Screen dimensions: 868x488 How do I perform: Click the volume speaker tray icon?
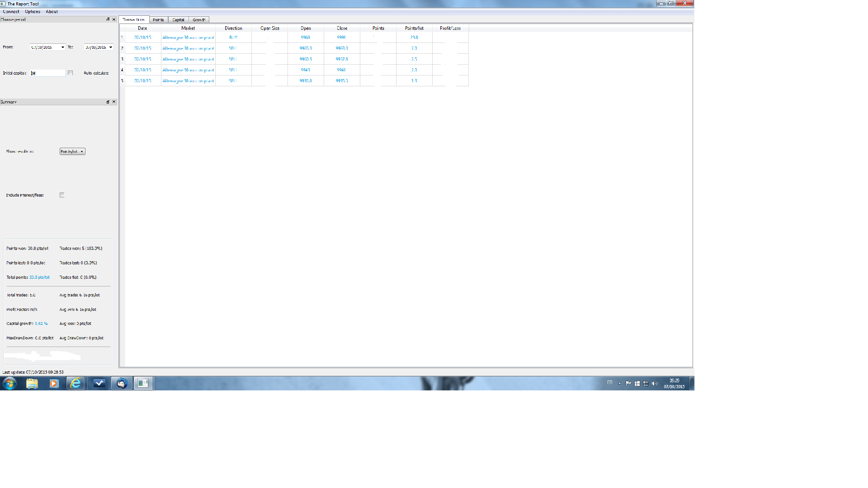654,383
